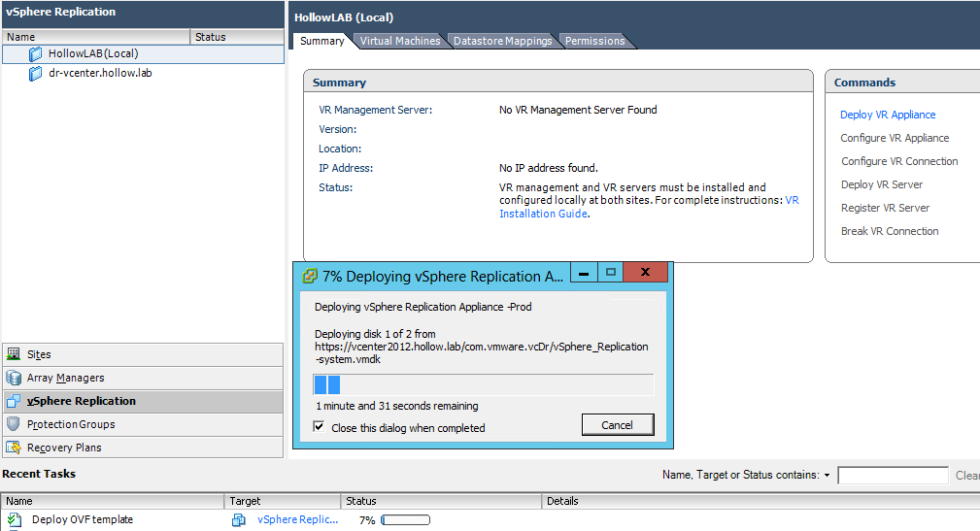Viewport: 980px width, 531px height.
Task: Open the vSphere Replic... target link
Action: (x=297, y=519)
